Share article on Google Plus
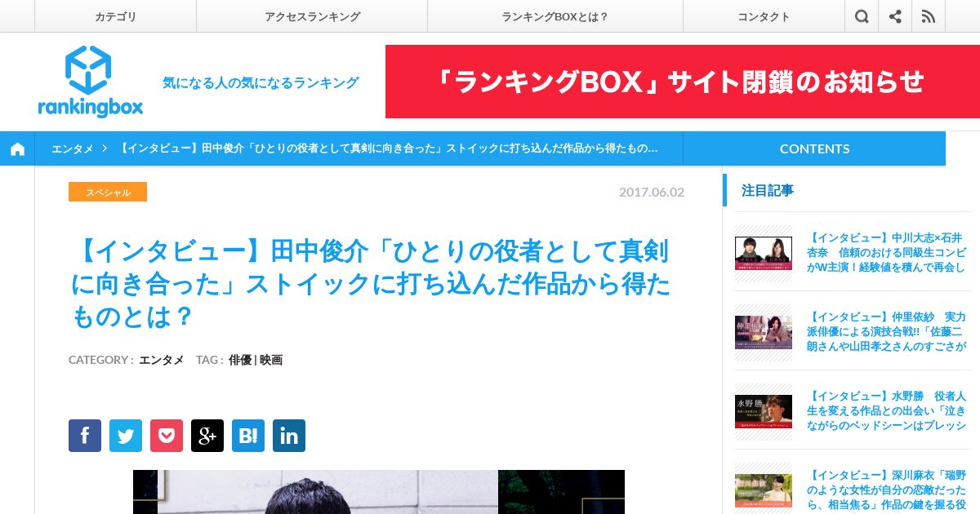 (207, 436)
